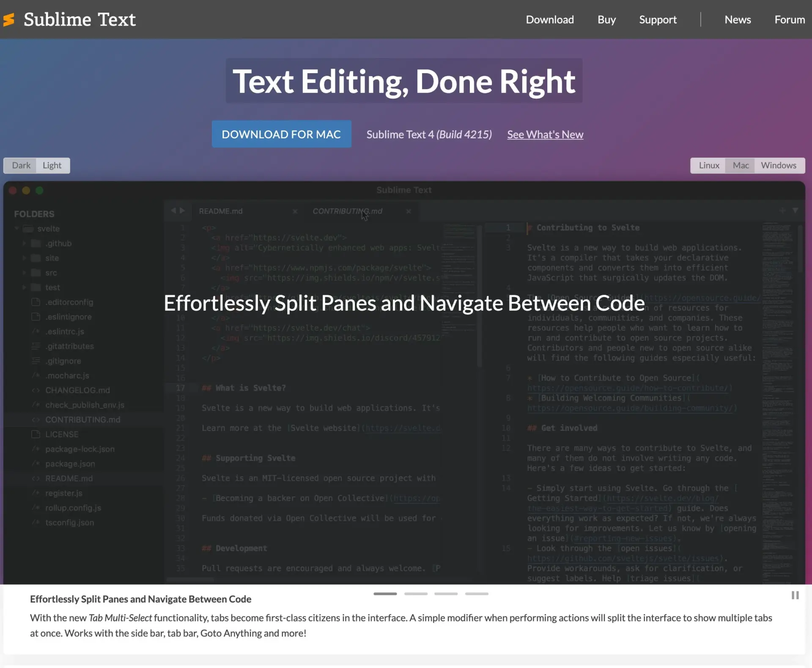This screenshot has width=812, height=668.
Task: Click the new tab plus icon
Action: point(782,211)
